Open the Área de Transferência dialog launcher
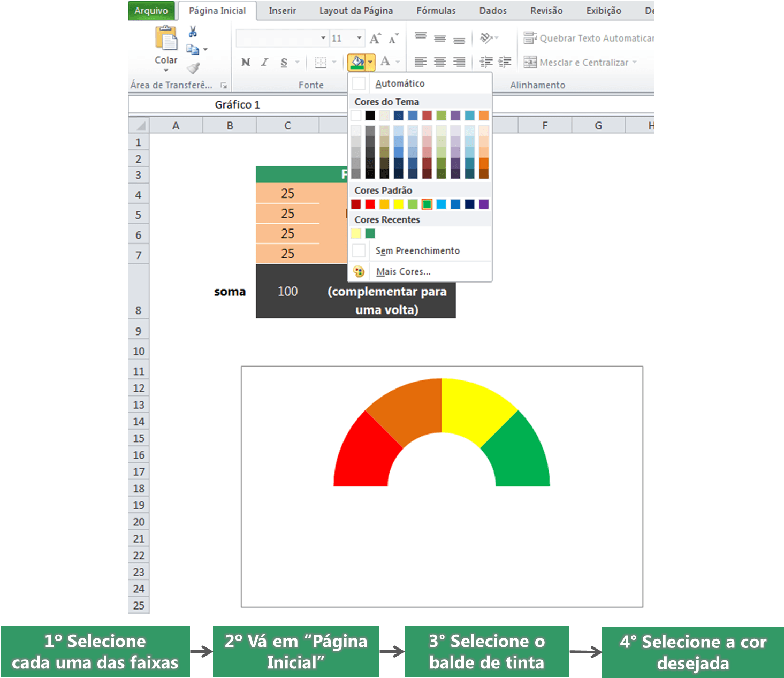The width and height of the screenshot is (784, 678). [224, 86]
